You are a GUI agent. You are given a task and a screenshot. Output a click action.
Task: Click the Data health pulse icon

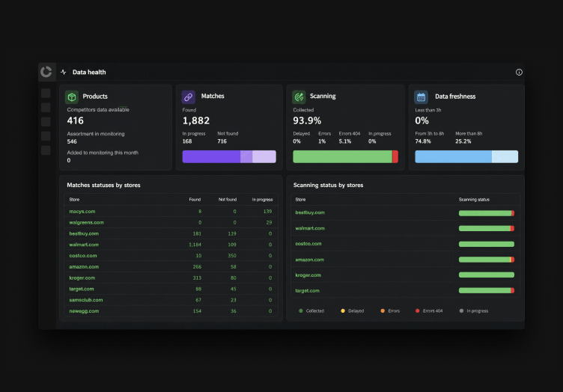64,72
